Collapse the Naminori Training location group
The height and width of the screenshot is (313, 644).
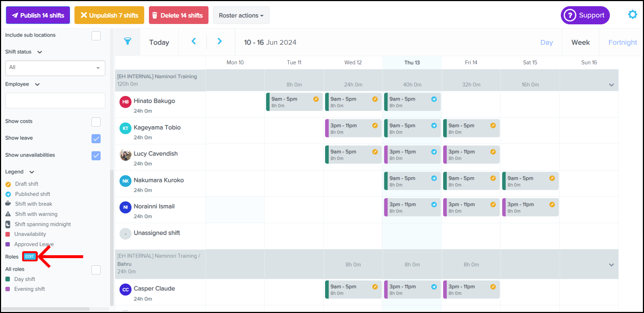(611, 85)
